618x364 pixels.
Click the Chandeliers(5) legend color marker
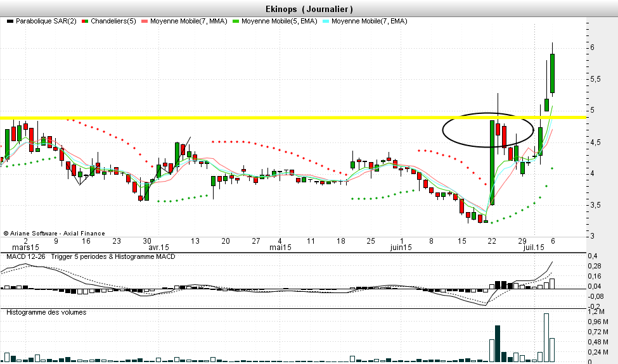tap(85, 22)
